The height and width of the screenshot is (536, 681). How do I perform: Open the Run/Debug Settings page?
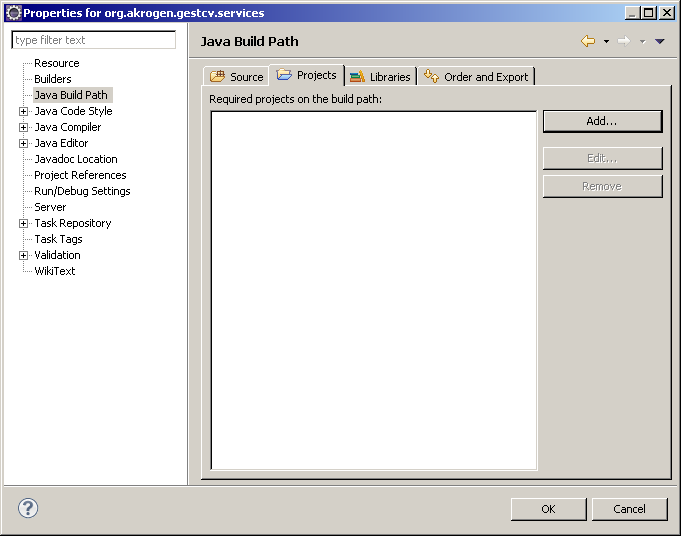pyautogui.click(x=82, y=191)
